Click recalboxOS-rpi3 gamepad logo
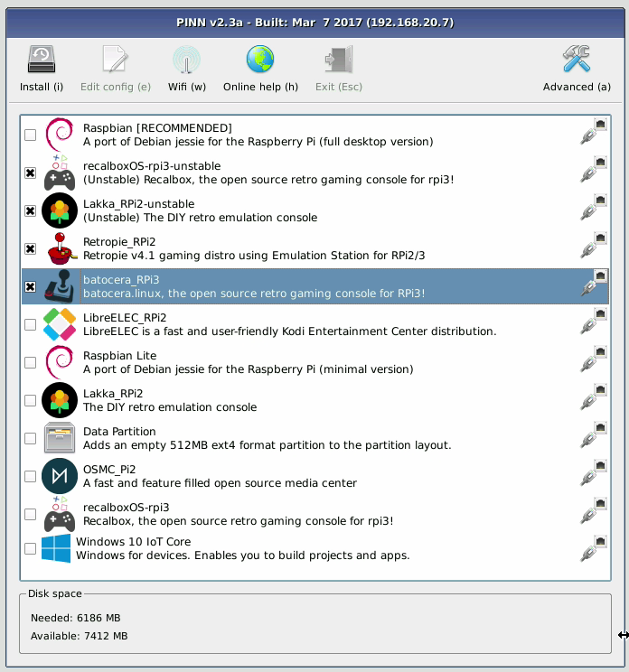The height and width of the screenshot is (672, 629). [x=60, y=514]
